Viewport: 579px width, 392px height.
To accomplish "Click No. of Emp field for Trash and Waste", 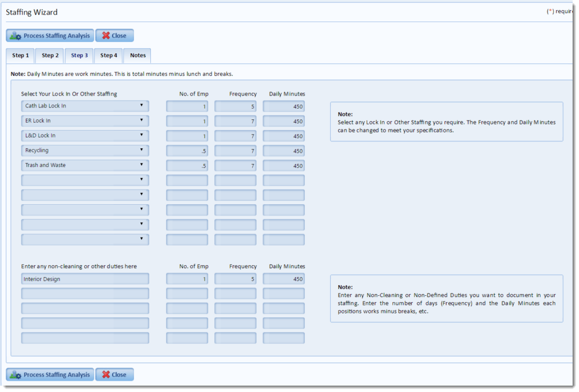I will point(187,166).
